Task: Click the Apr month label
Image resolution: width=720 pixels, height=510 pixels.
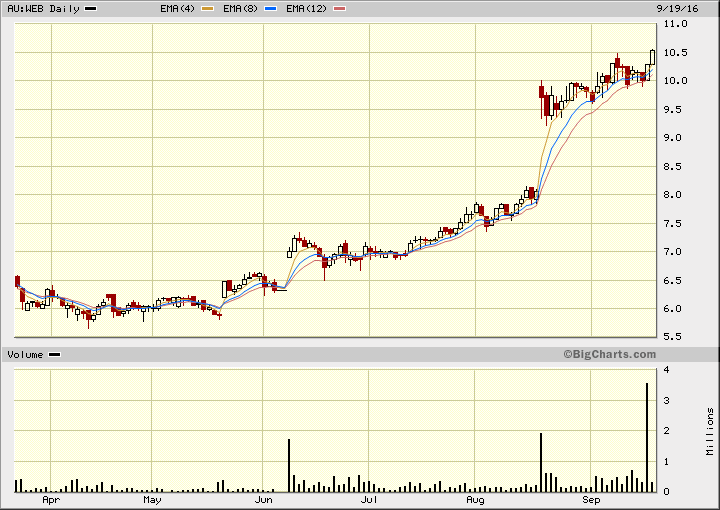Action: [x=51, y=500]
